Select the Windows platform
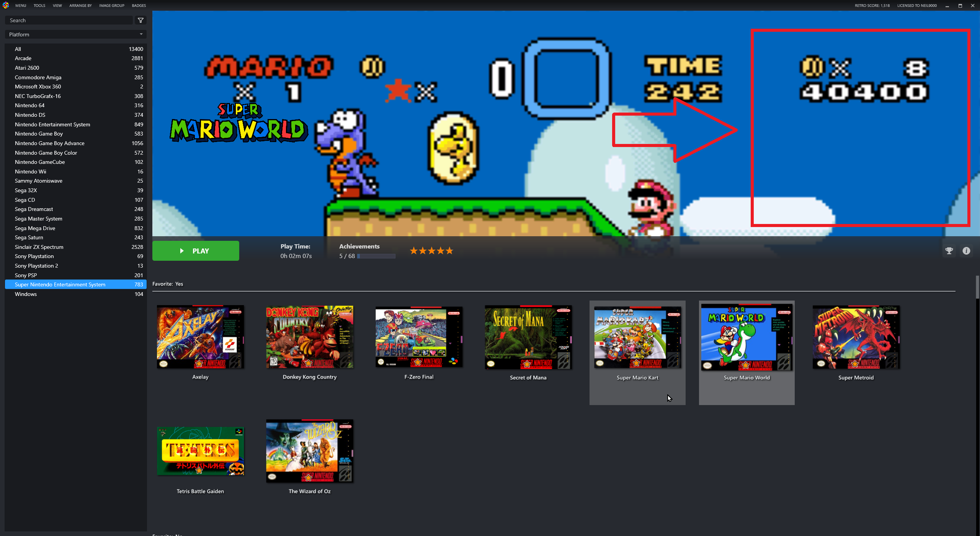 76,294
